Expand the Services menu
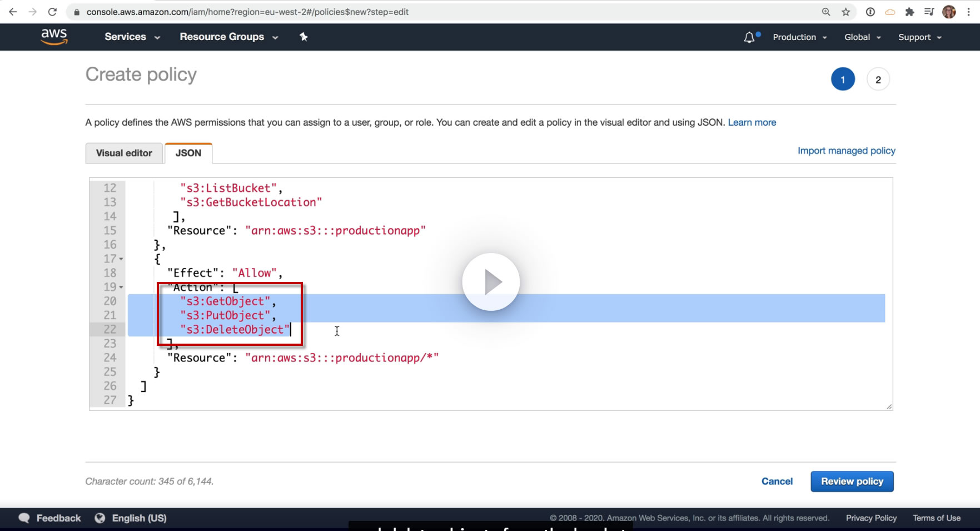 tap(132, 37)
